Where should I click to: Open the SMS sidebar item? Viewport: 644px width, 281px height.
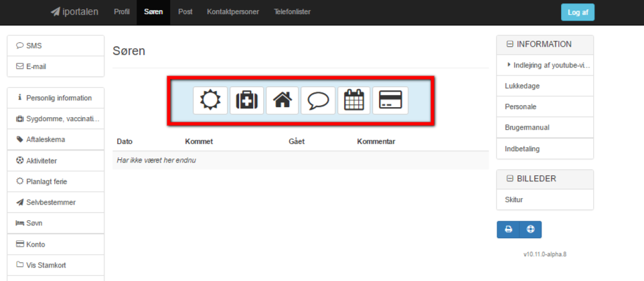[56, 45]
